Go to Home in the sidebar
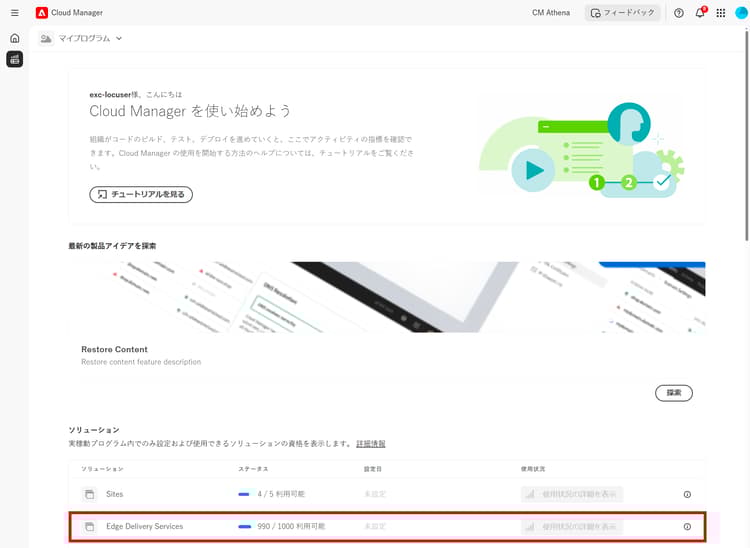This screenshot has width=750, height=548. [x=15, y=38]
